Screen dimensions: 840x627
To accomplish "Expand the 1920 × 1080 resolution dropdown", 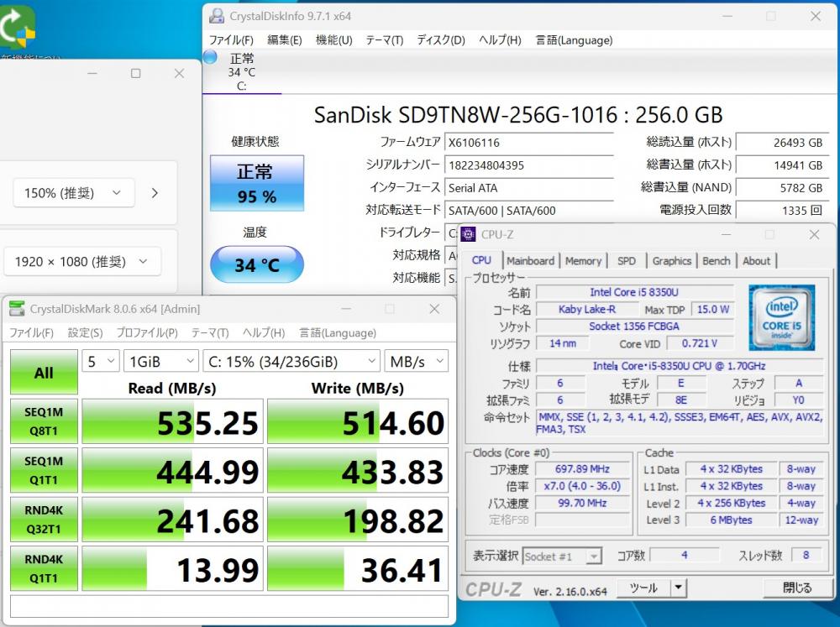I will (81, 261).
